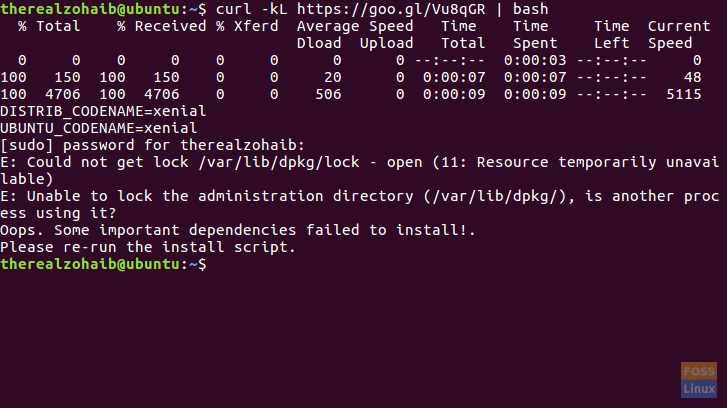Viewport: 727px width, 408px height.
Task: Click the 'Average Speed' column header
Action: tap(355, 26)
